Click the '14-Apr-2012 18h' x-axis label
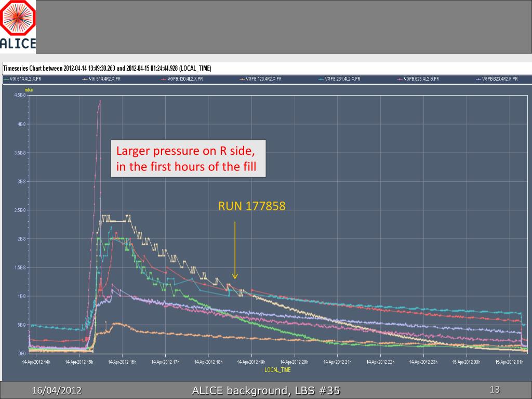The height and width of the screenshot is (399, 532). click(x=208, y=362)
